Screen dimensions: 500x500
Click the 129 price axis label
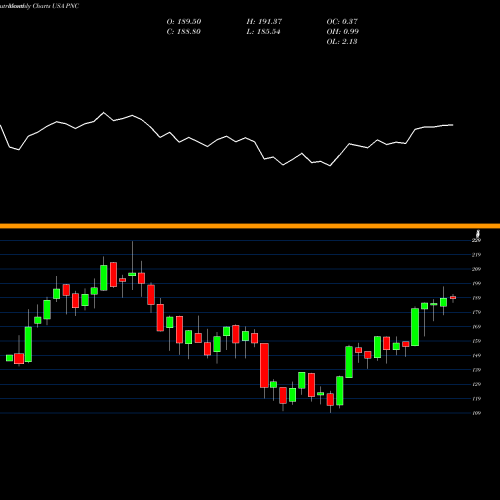pyautogui.click(x=477, y=384)
